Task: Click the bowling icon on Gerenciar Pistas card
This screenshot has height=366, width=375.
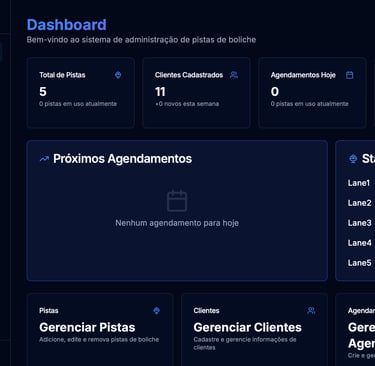Action: [156, 311]
